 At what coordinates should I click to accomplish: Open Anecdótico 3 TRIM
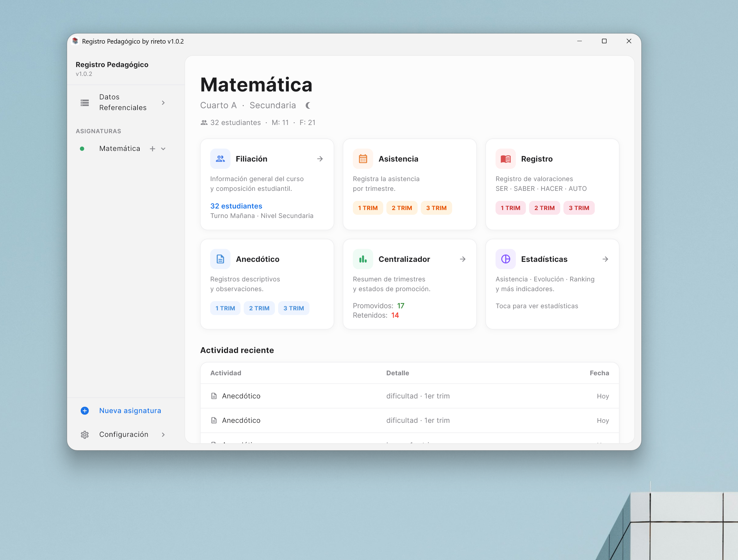coord(294,308)
